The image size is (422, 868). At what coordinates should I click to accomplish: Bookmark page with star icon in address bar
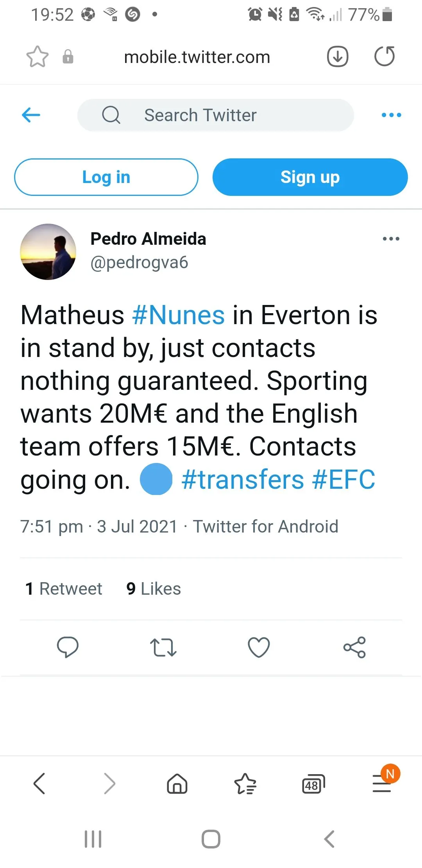[38, 57]
